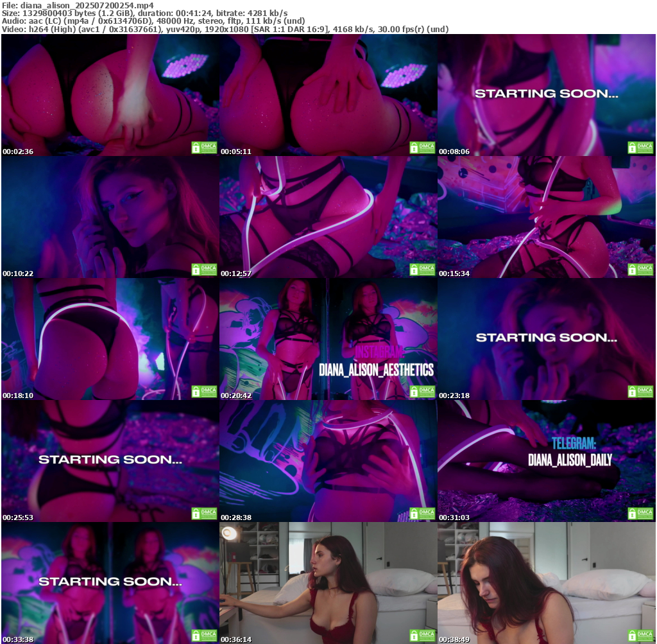The height and width of the screenshot is (644, 657).
Task: Click the INSTAGRAM DIANA_ALISON_AESTHETICS overlay text
Action: point(376,361)
